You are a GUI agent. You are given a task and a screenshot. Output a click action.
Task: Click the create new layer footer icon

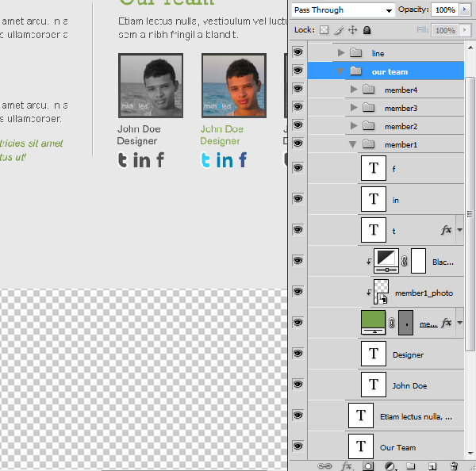tap(432, 465)
